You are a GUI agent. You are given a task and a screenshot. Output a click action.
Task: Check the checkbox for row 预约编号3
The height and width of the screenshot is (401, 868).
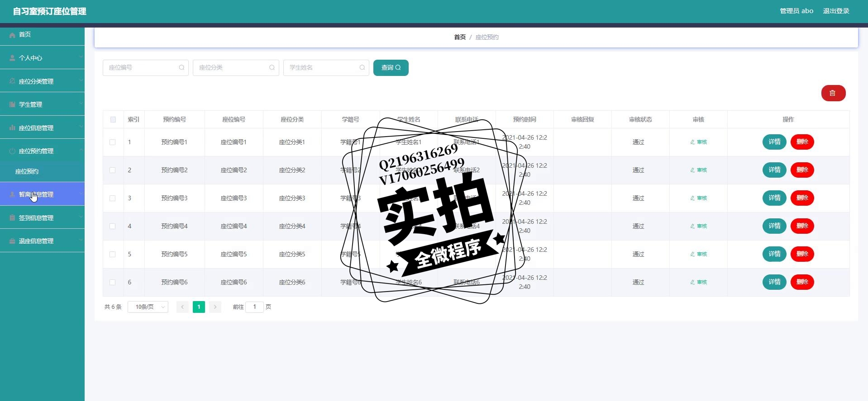click(113, 198)
